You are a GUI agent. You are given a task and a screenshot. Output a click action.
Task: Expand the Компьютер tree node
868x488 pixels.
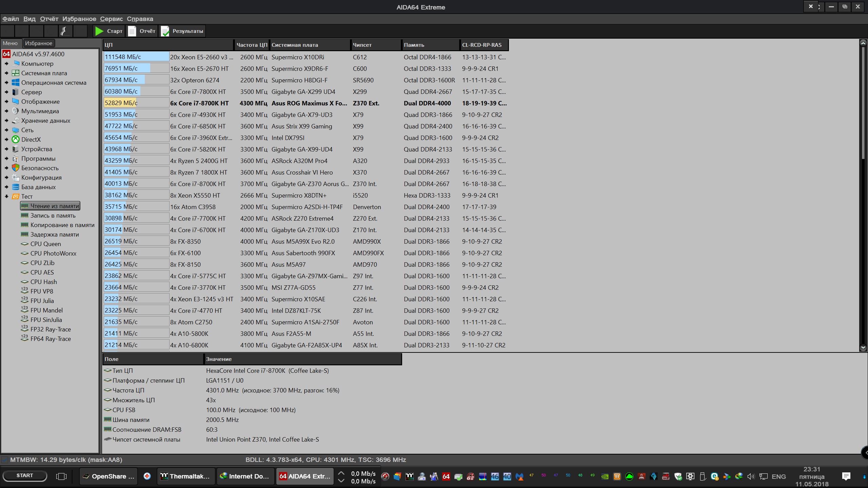(x=6, y=64)
